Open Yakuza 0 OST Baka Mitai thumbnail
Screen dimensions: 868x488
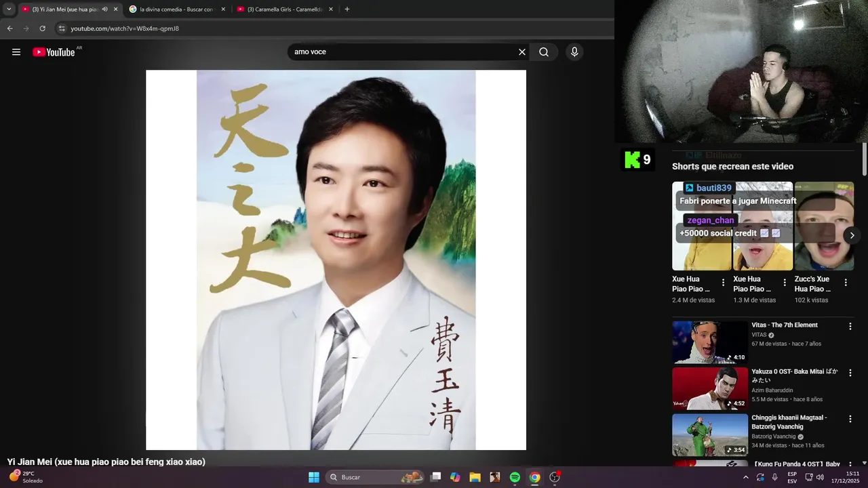coord(710,388)
